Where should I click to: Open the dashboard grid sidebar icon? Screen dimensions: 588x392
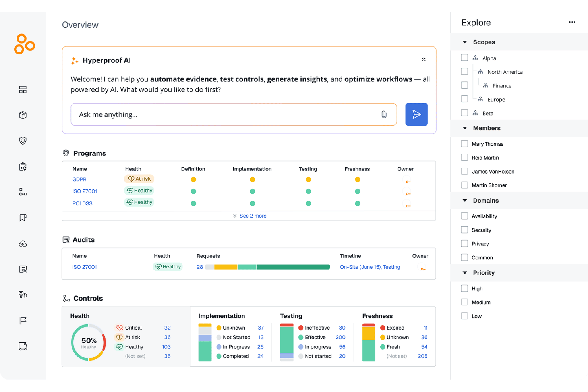click(x=23, y=90)
